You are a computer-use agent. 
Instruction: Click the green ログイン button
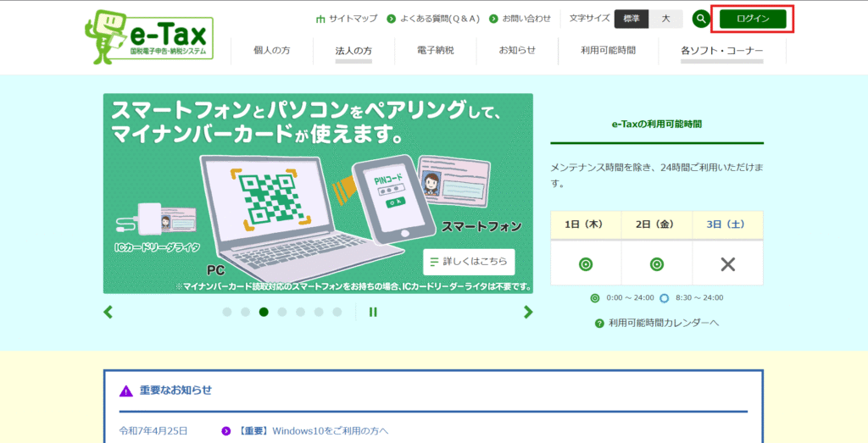[753, 19]
